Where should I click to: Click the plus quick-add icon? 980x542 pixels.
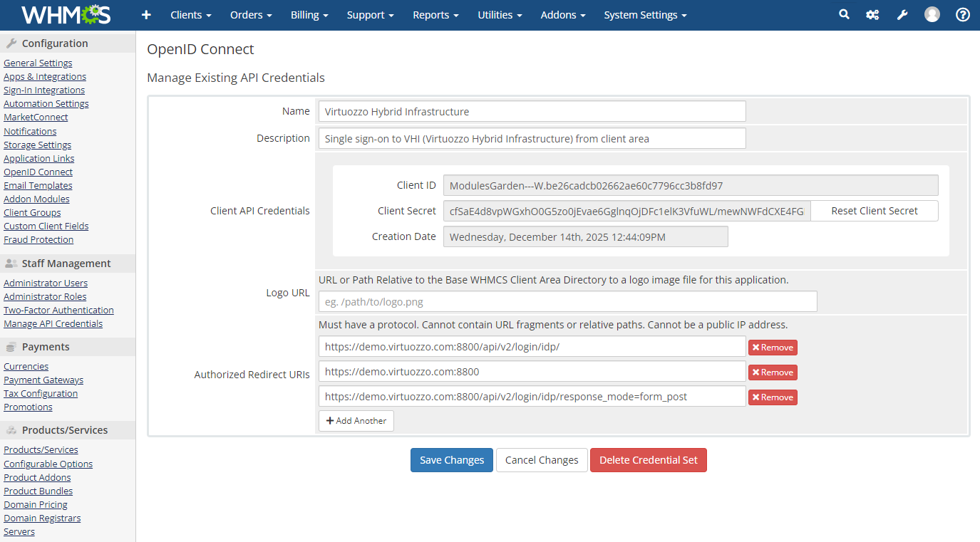(x=146, y=15)
